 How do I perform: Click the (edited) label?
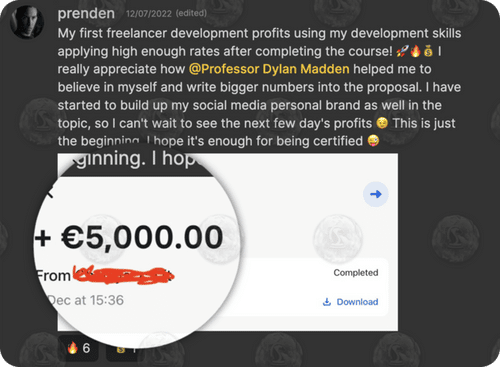pyautogui.click(x=191, y=13)
